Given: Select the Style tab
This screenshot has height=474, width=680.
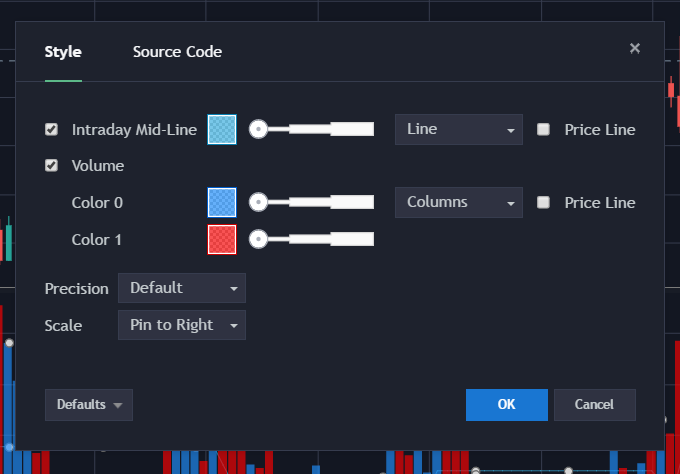Looking at the screenshot, I should (63, 52).
